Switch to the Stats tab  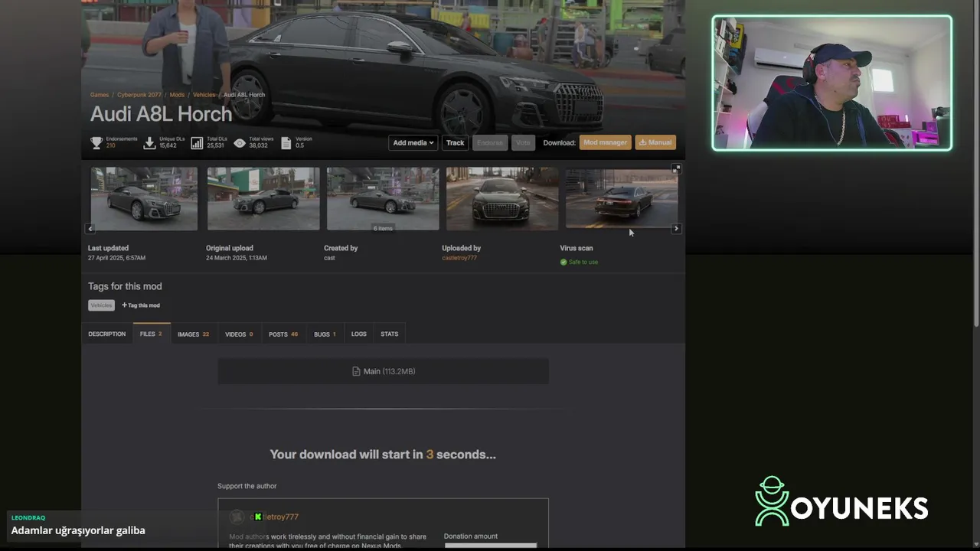tap(390, 334)
